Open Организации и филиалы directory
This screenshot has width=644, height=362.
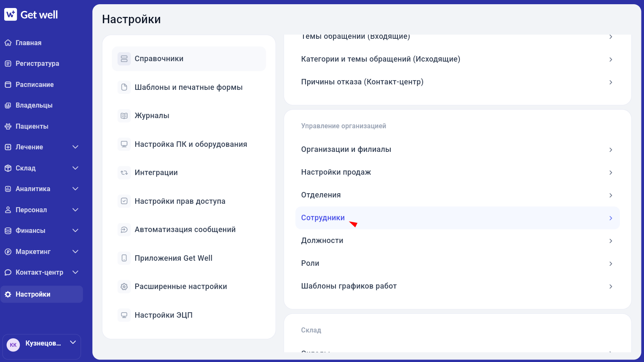coord(458,149)
